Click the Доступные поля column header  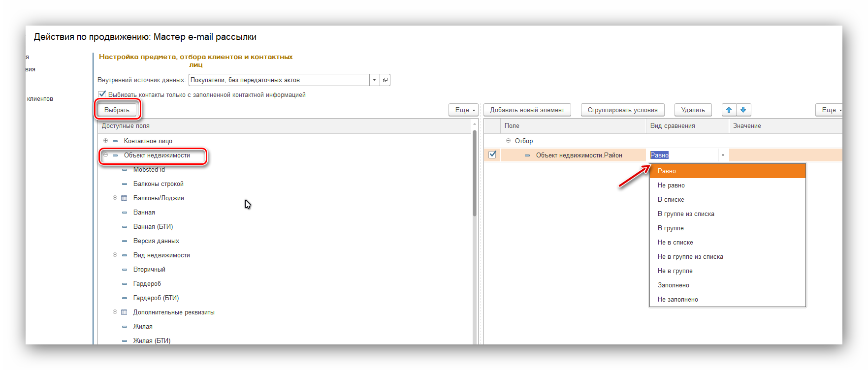pyautogui.click(x=285, y=126)
